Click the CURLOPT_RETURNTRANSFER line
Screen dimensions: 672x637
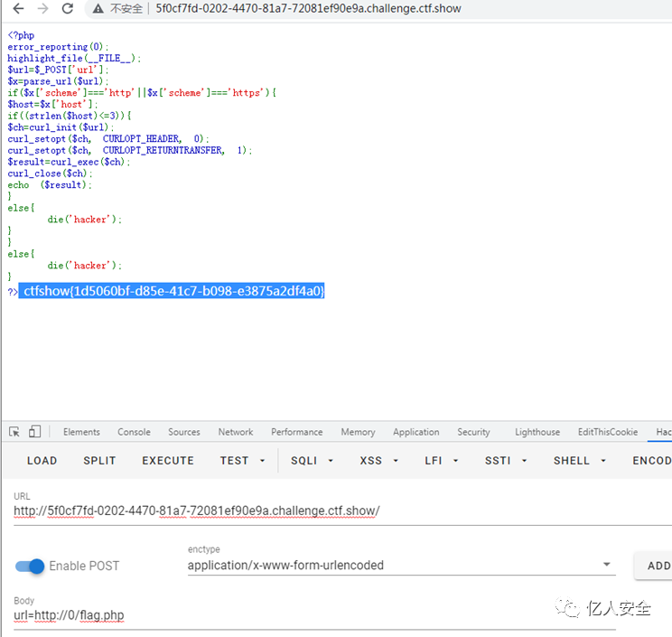(130, 151)
